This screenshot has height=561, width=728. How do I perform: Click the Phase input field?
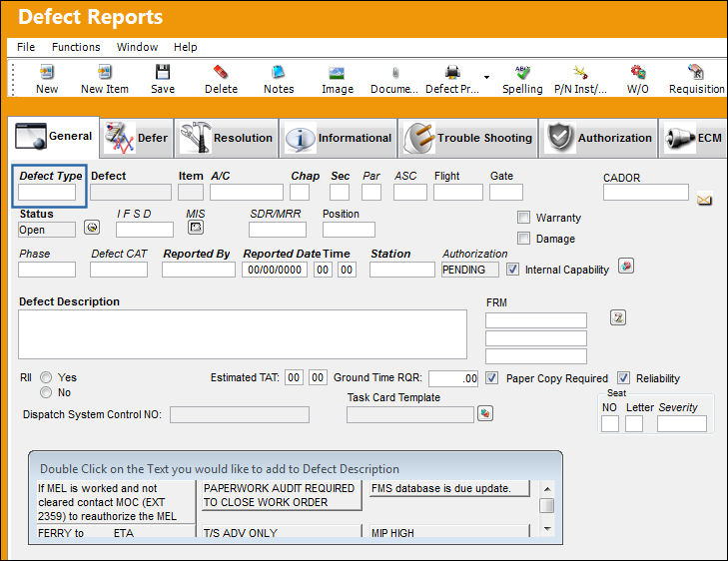[47, 270]
